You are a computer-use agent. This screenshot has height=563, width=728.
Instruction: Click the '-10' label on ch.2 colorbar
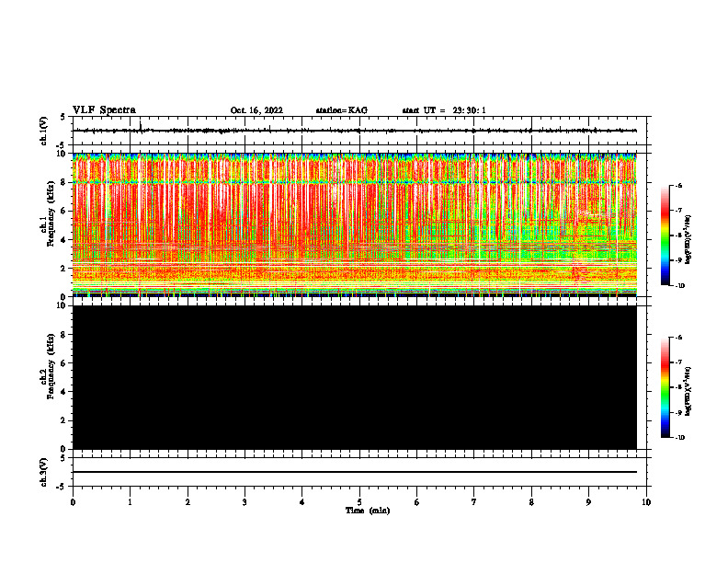[679, 438]
